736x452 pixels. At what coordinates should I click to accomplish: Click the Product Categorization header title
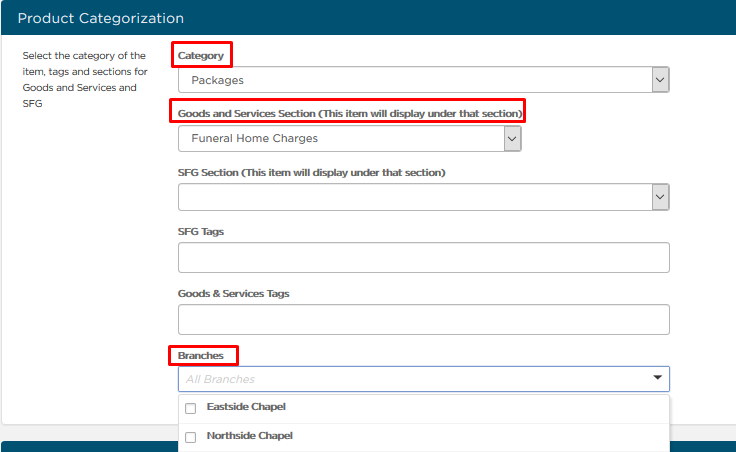tap(100, 18)
